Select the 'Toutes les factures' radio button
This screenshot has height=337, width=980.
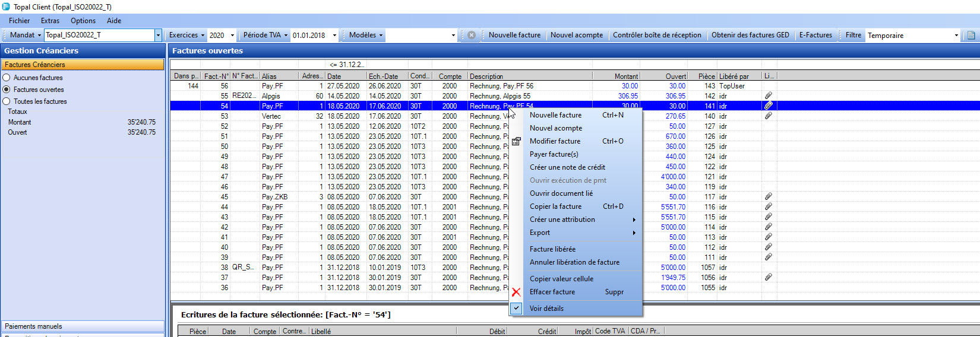pos(7,101)
